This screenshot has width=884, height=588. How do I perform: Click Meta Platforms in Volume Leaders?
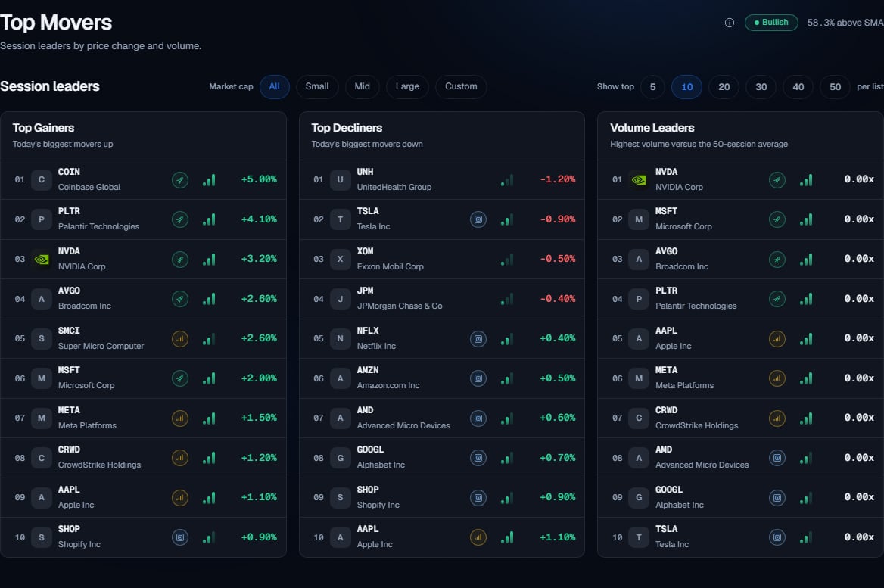coord(684,386)
